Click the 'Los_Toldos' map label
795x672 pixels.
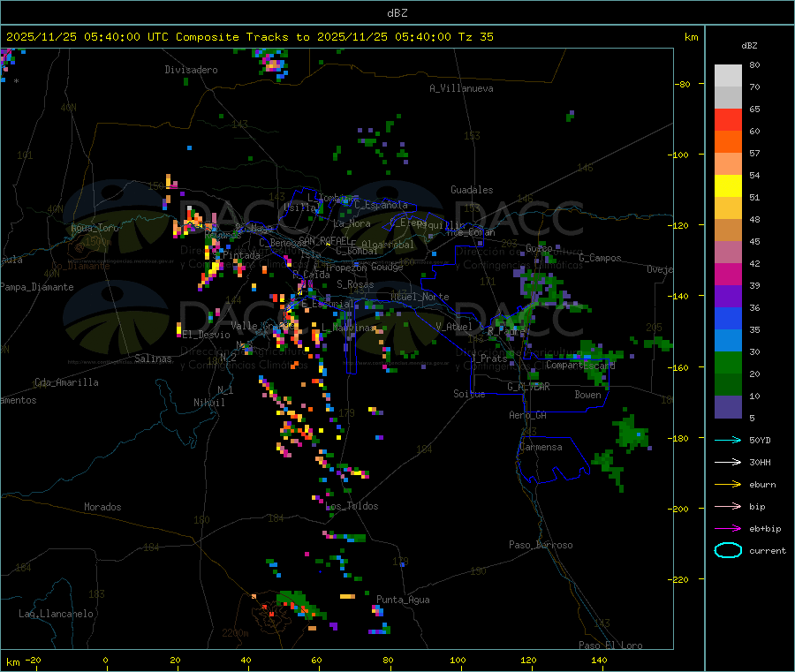(x=352, y=506)
